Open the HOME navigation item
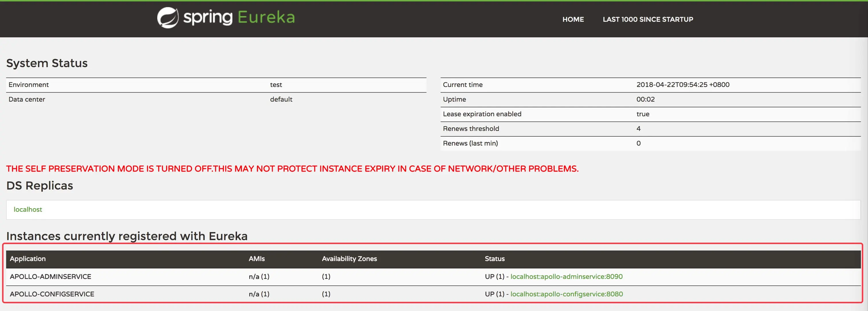The height and width of the screenshot is (311, 868). tap(573, 20)
